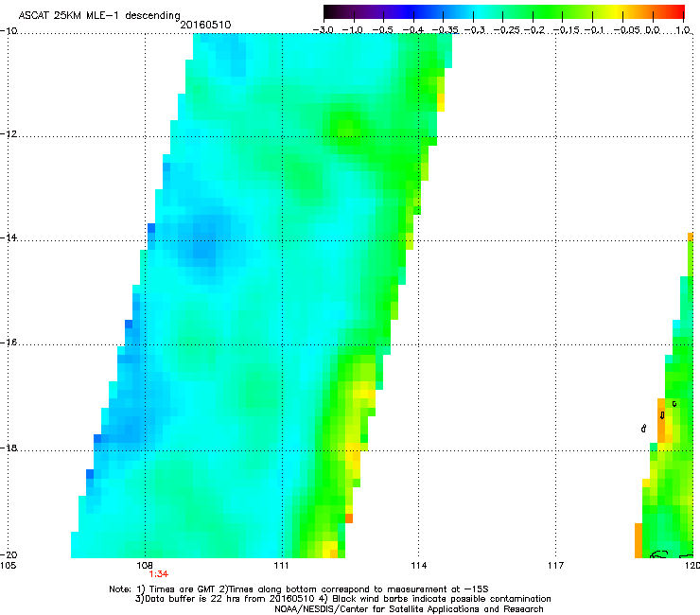
Task: Click the small island outline west of eastern swath
Action: 643,429
